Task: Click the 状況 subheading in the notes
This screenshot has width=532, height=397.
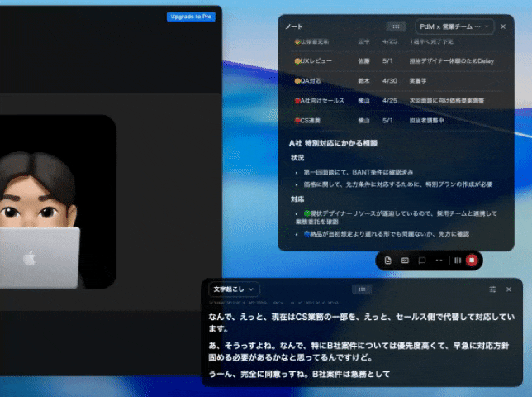Action: [x=297, y=158]
